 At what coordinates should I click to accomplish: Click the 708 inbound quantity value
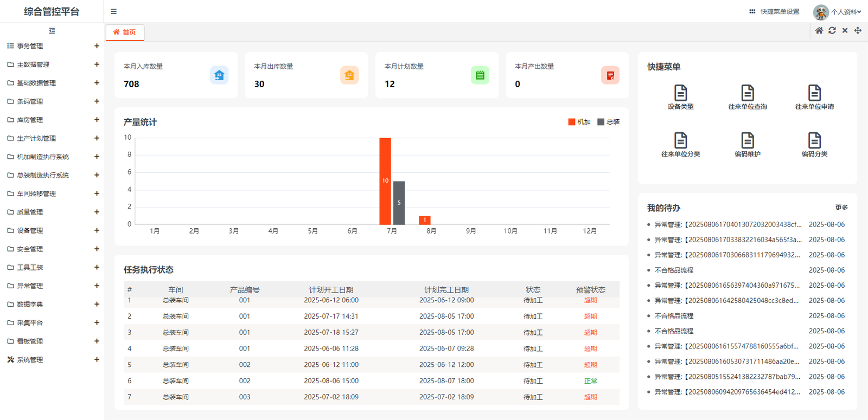(131, 84)
